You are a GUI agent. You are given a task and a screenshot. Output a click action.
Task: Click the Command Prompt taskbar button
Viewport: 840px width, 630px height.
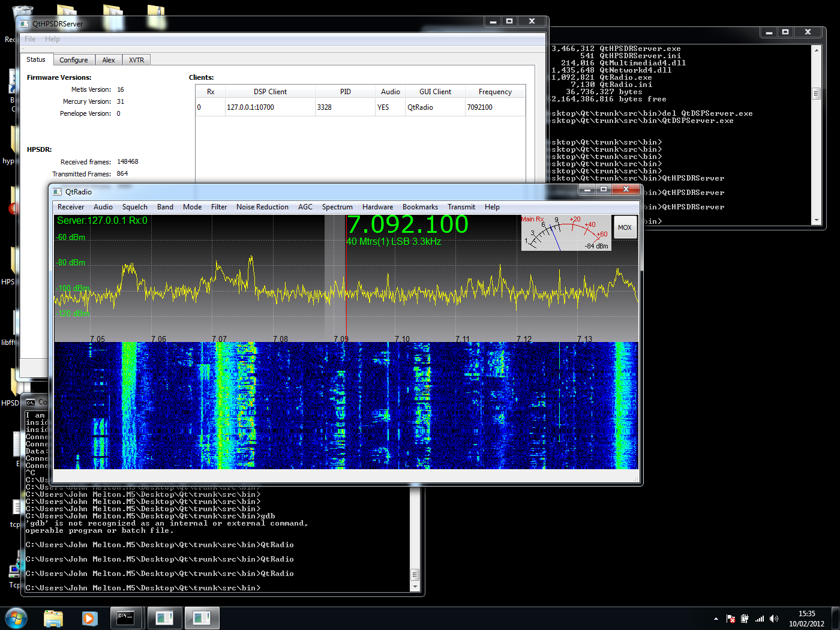coord(127,618)
